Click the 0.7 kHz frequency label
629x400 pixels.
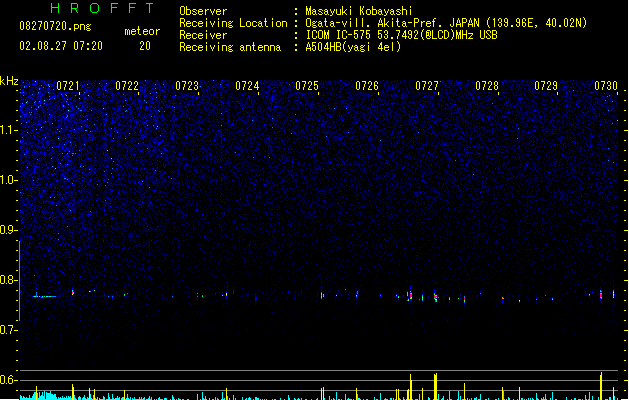(8, 330)
